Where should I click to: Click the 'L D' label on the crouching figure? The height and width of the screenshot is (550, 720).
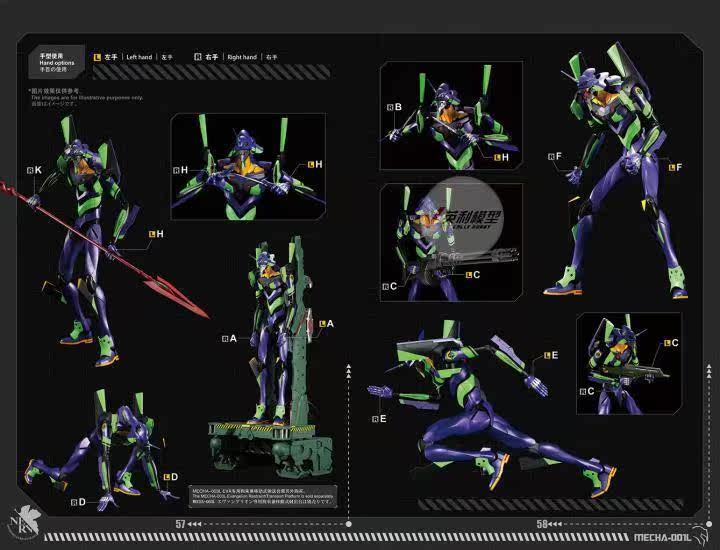click(x=171, y=477)
